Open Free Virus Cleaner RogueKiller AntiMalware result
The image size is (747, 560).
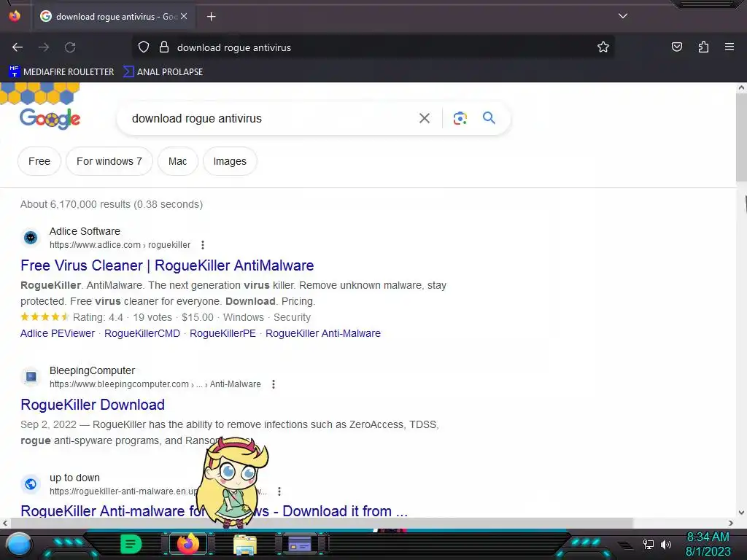[167, 265]
